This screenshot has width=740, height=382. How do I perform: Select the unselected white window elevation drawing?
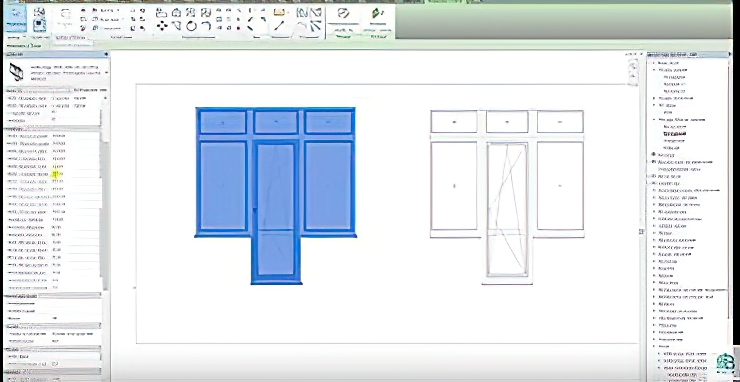[x=507, y=197]
